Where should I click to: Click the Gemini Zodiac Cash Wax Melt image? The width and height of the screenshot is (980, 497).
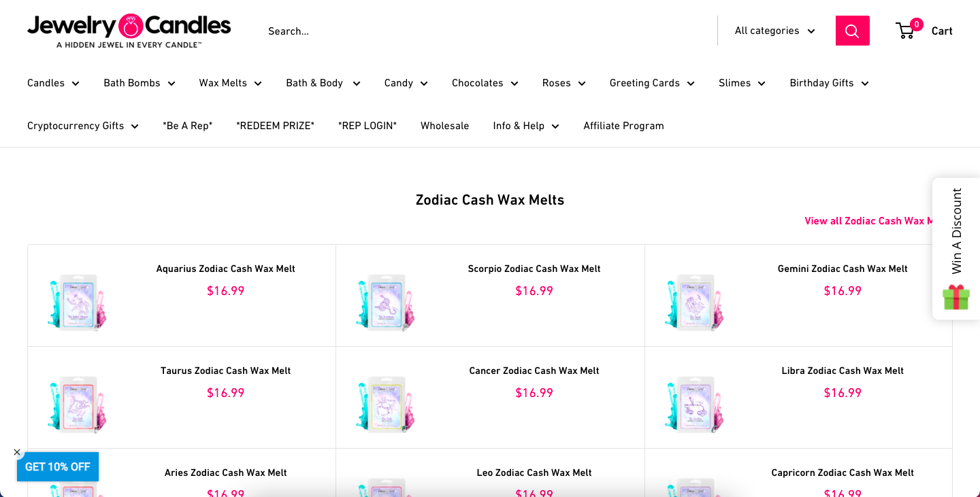[x=693, y=302]
